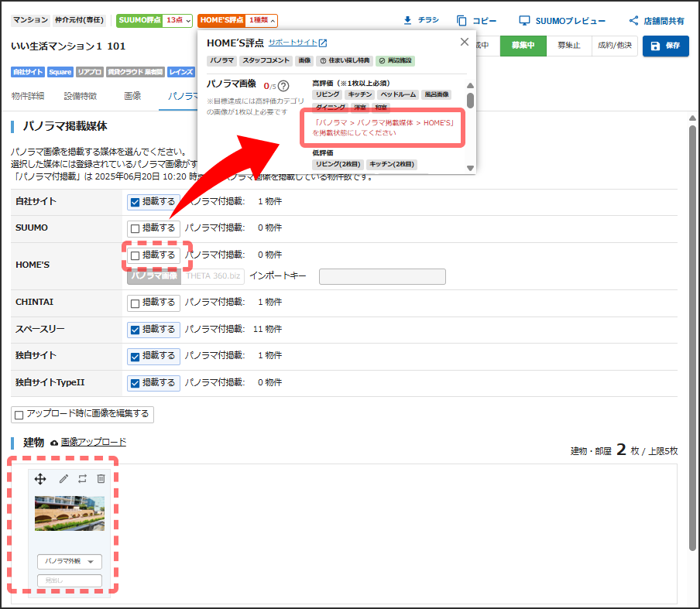Click the 周辺施設 tag
Image resolution: width=700 pixels, height=609 pixels.
[x=396, y=60]
